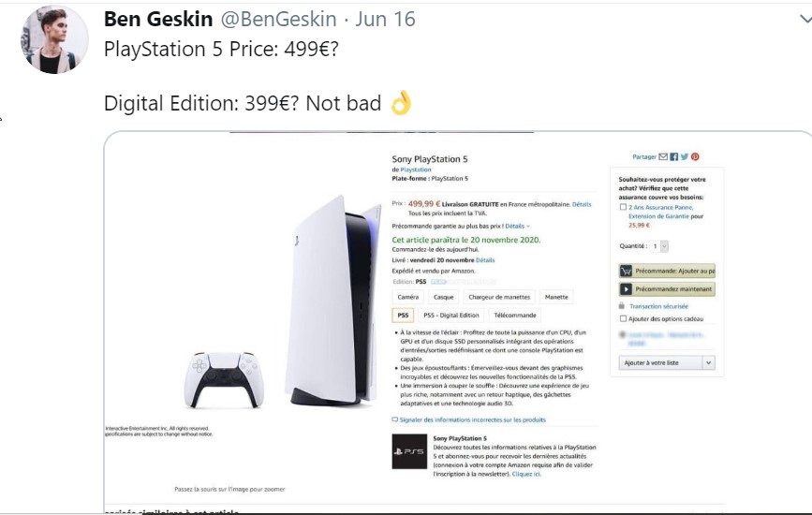Image resolution: width=812 pixels, height=515 pixels.
Task: Check the 2 Ans Assurance Panne checkbox
Action: tap(623, 207)
